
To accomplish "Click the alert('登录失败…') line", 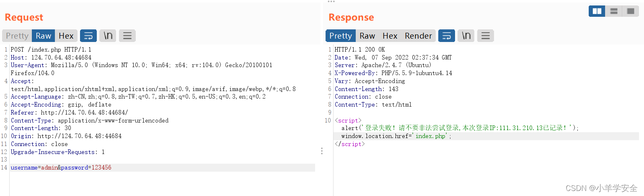I will pos(460,128).
